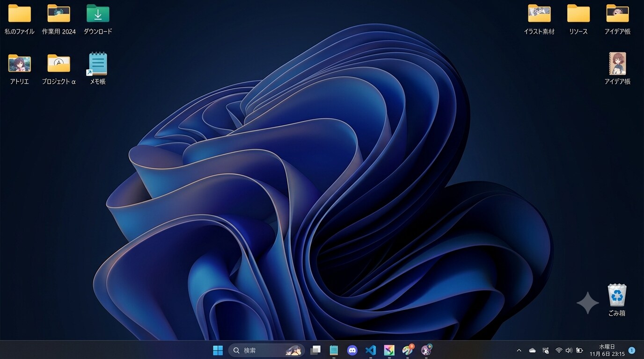Click the search highlight image in search box
Viewport: 644px width, 359px height.
[x=293, y=350]
